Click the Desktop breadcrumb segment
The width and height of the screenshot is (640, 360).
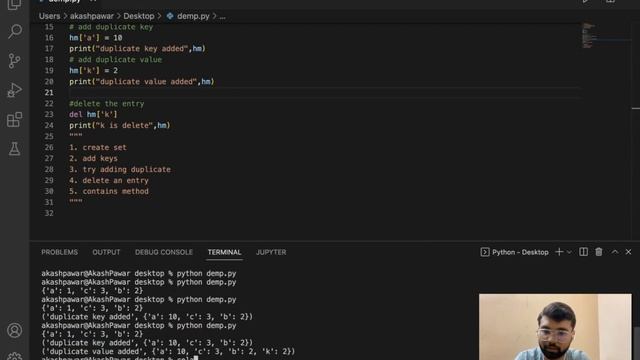coord(139,16)
